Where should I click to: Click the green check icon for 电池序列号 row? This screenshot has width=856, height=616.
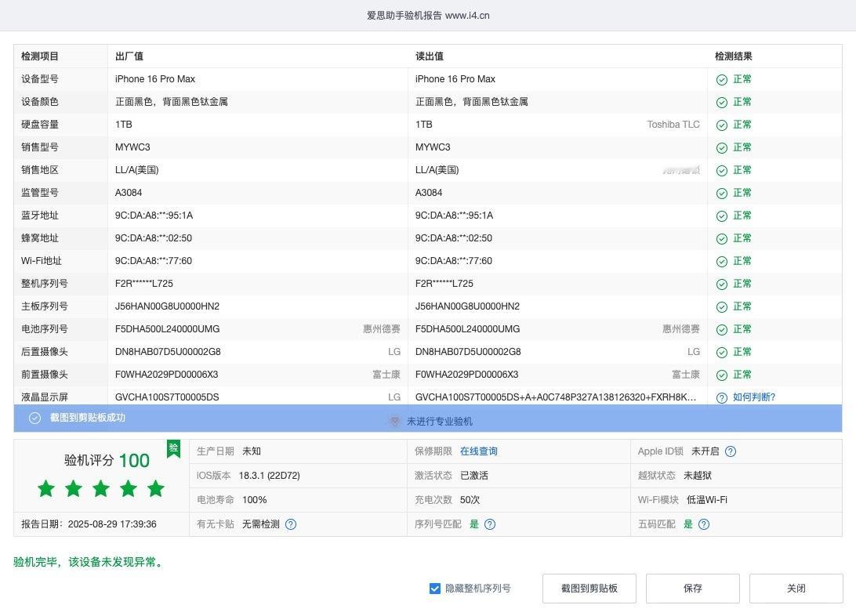722,329
